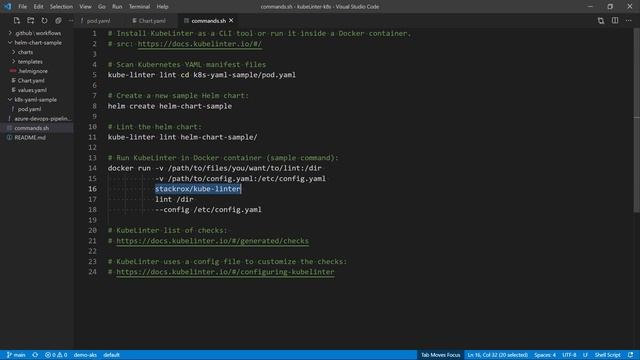
Task: Click the docker run command on line 14
Action: click(x=215, y=168)
